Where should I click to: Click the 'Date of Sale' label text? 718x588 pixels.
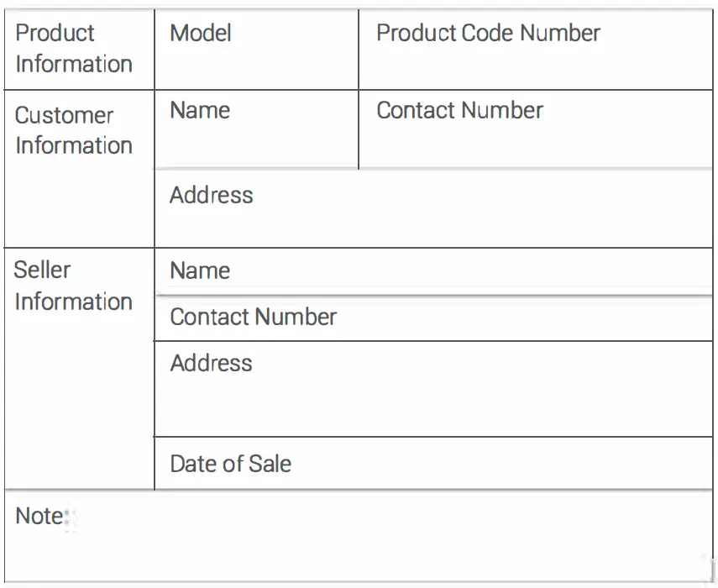[x=230, y=464]
